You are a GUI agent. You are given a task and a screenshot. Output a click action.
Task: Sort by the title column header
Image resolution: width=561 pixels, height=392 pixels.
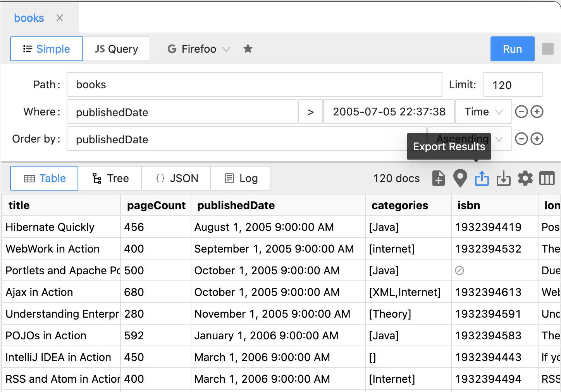pos(62,205)
